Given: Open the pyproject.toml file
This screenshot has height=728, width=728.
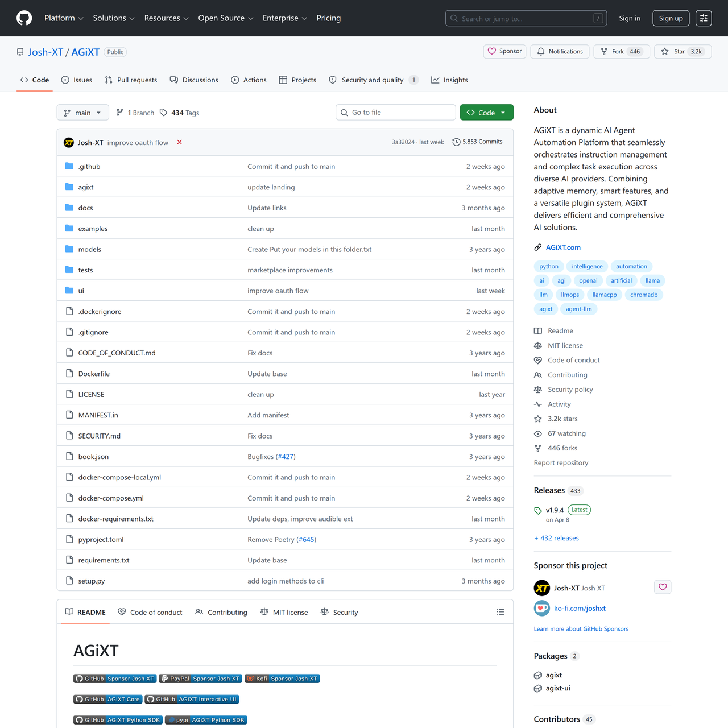Looking at the screenshot, I should pos(101,540).
